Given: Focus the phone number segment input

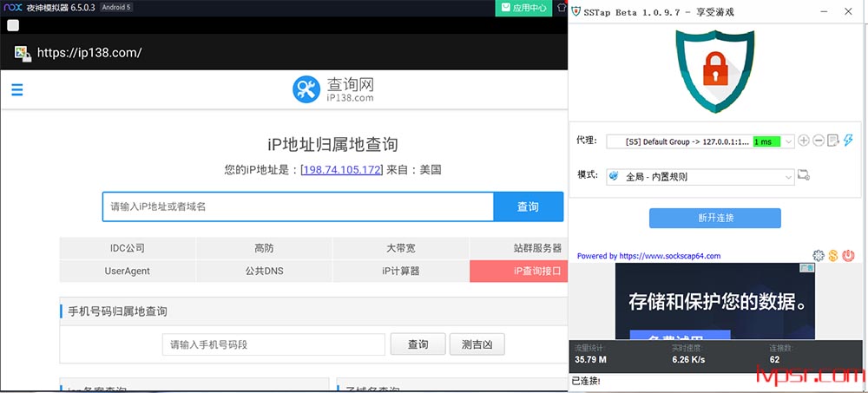Looking at the screenshot, I should [x=273, y=344].
